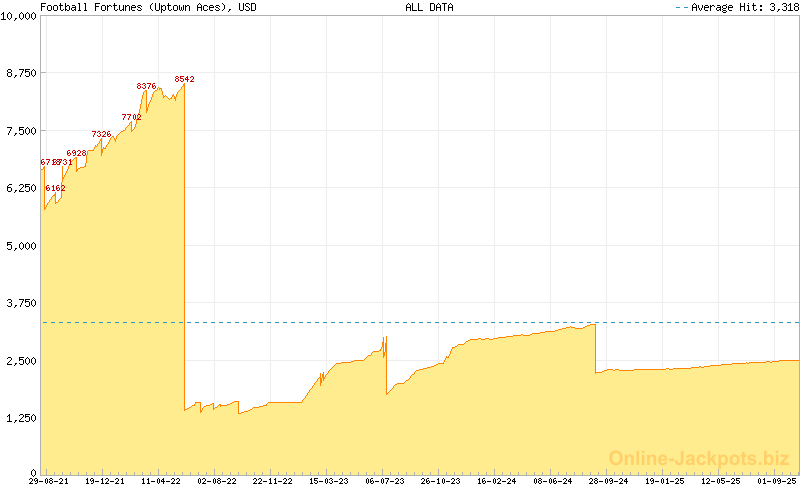Viewport: 800px width, 490px height.
Task: Select the 7702 data label
Action: (131, 117)
